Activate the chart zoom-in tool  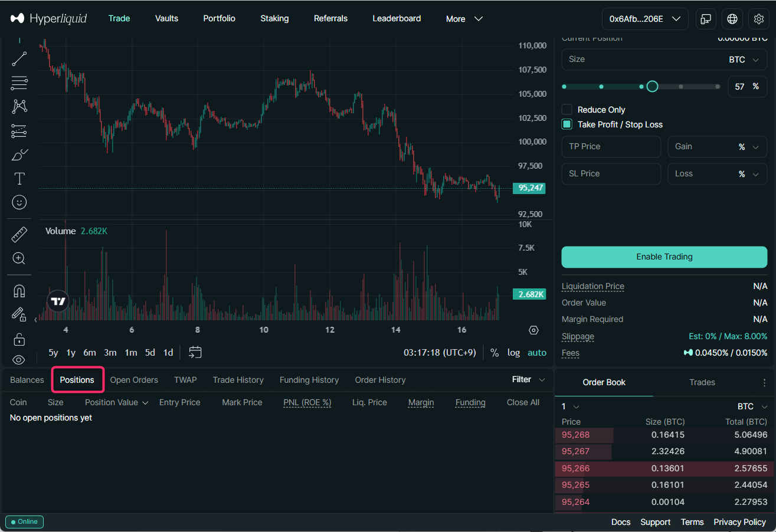19,258
